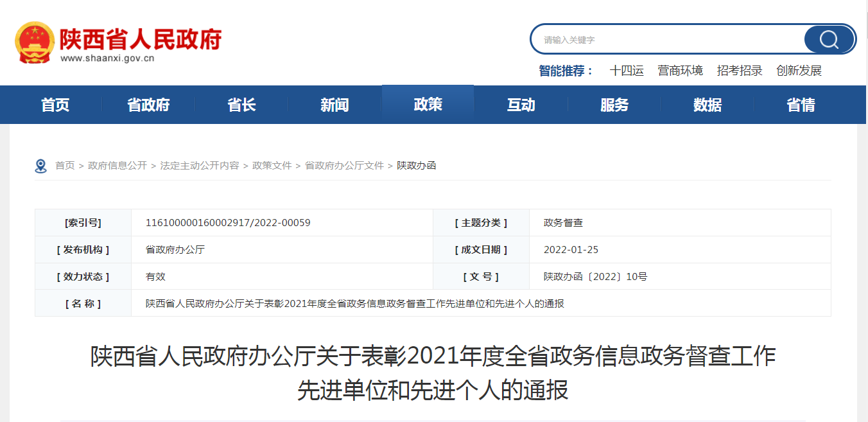Click the 陕西省人民政府 site title
Screen dimensions: 868x422
[141, 39]
